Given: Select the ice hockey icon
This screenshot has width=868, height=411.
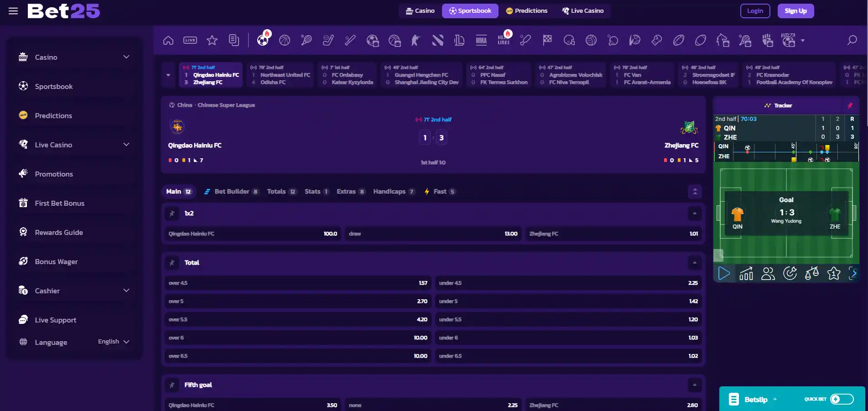Looking at the screenshot, I should point(328,41).
